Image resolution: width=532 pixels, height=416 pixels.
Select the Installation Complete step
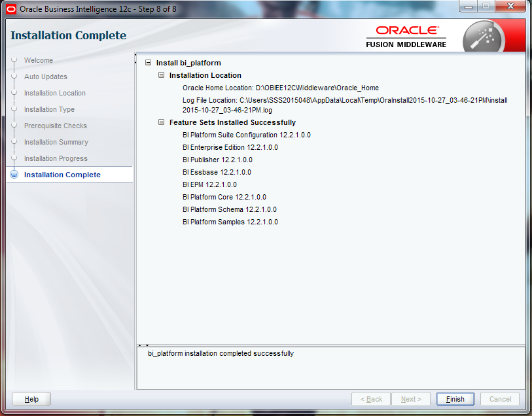[62, 175]
